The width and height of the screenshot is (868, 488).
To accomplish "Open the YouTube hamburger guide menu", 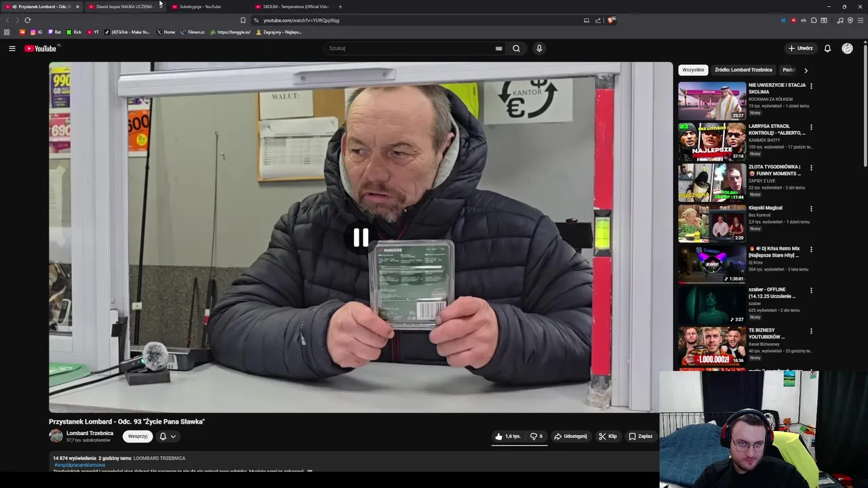I will pos(12,48).
